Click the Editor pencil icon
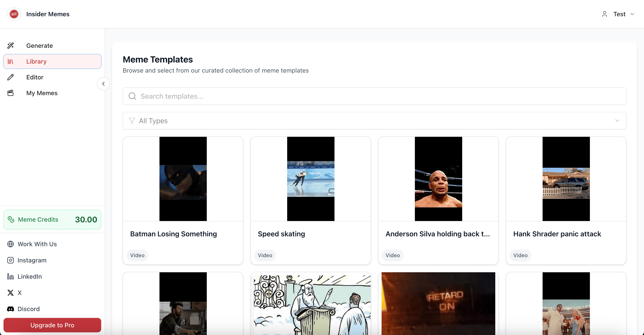The image size is (644, 335). [x=11, y=77]
